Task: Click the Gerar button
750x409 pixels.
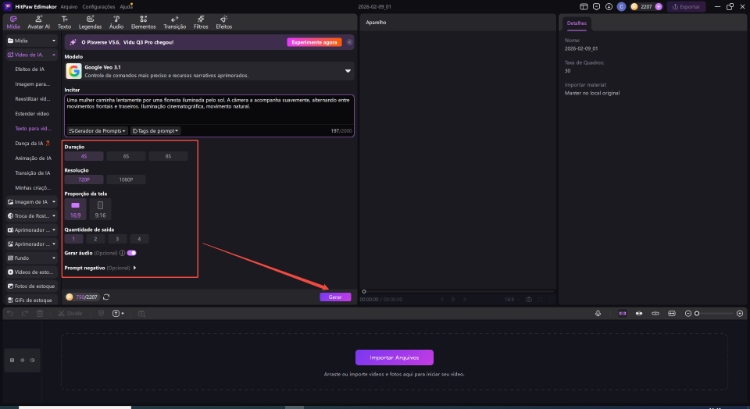Action: 335,297
